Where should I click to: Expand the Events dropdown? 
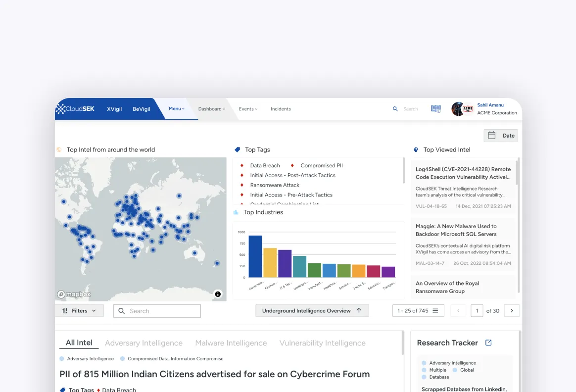(x=248, y=109)
